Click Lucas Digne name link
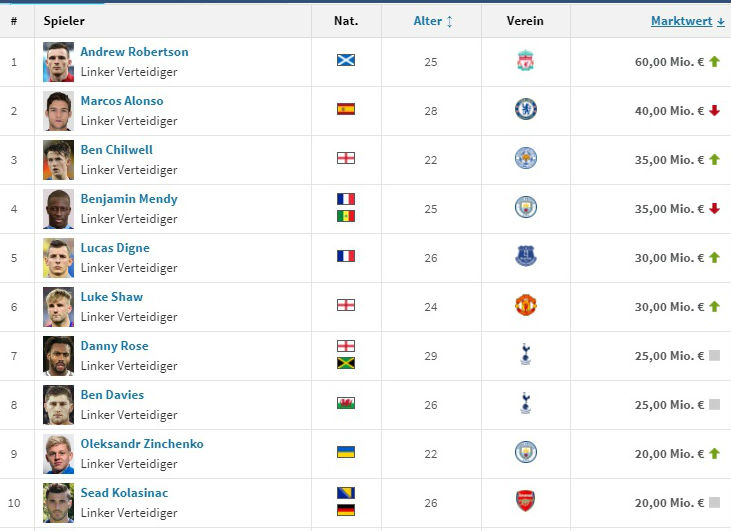 point(115,248)
